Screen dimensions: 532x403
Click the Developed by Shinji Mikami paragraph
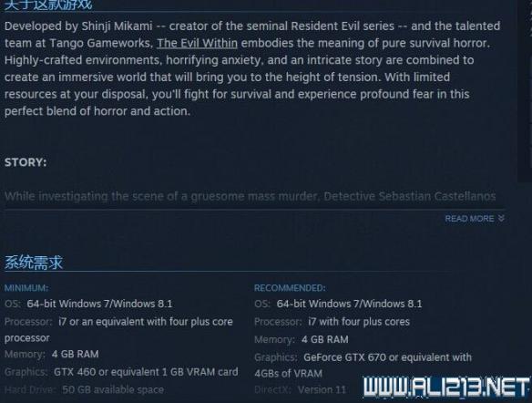(x=252, y=68)
